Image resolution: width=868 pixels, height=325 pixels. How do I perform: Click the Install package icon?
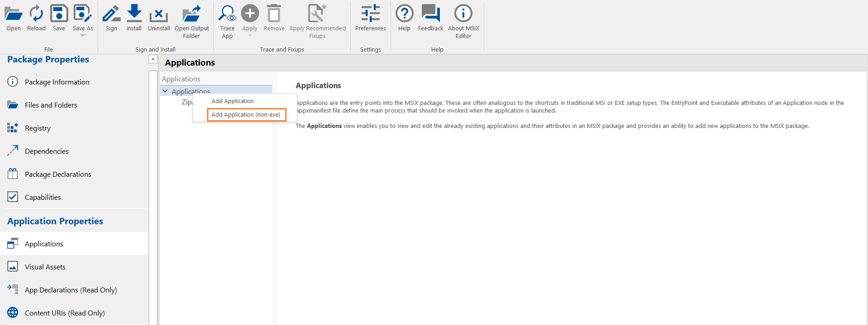[x=134, y=14]
